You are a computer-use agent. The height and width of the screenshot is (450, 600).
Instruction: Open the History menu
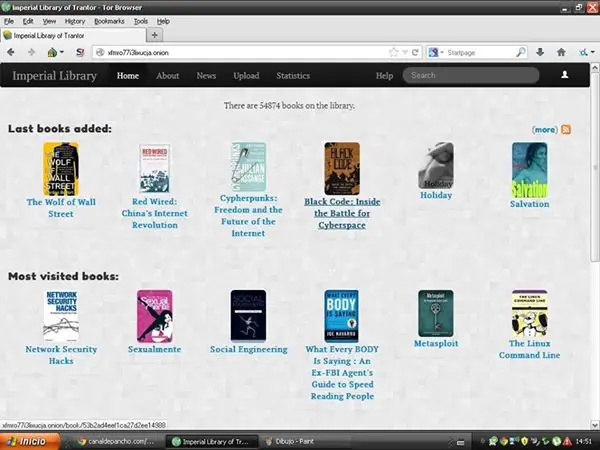coord(75,21)
